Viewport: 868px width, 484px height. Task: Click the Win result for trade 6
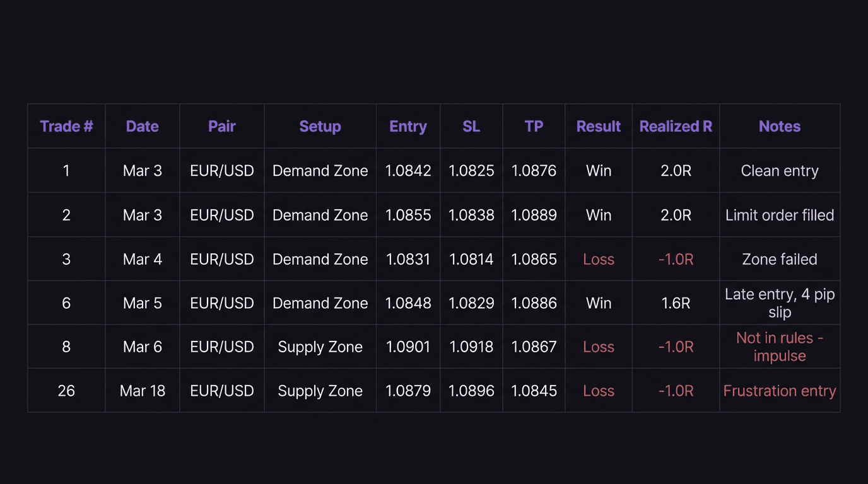(598, 302)
